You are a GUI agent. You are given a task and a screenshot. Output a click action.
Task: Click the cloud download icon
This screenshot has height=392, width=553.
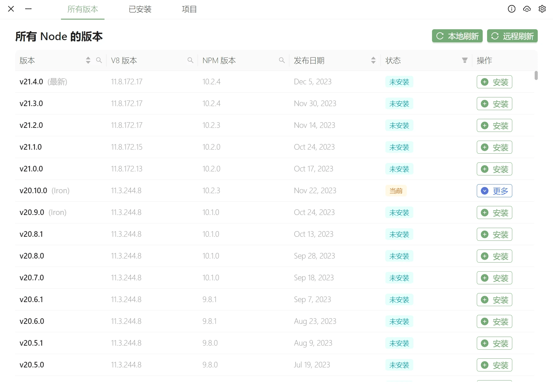527,9
